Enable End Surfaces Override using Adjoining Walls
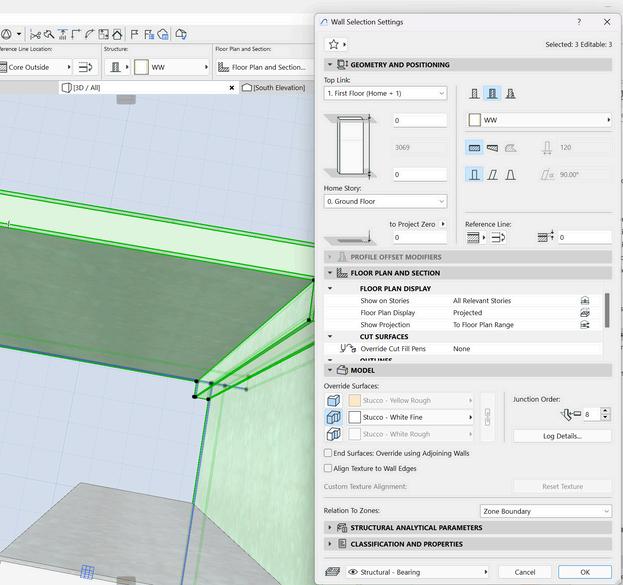This screenshot has width=623, height=585. [x=328, y=453]
